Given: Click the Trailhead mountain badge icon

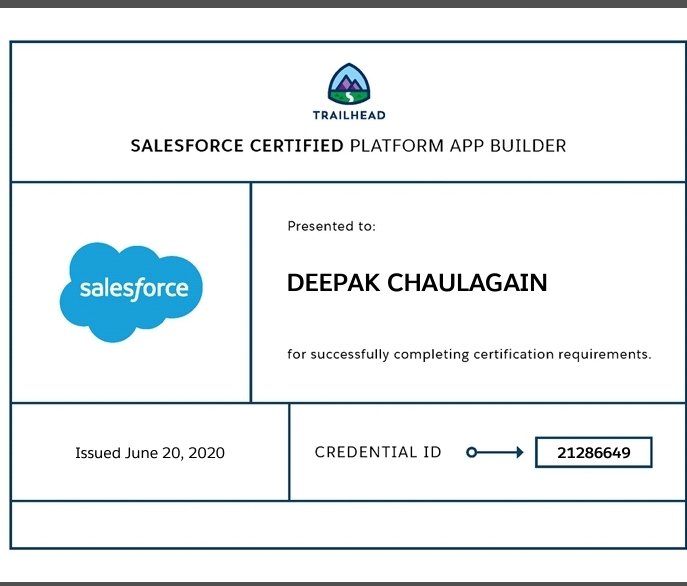Looking at the screenshot, I should point(349,83).
